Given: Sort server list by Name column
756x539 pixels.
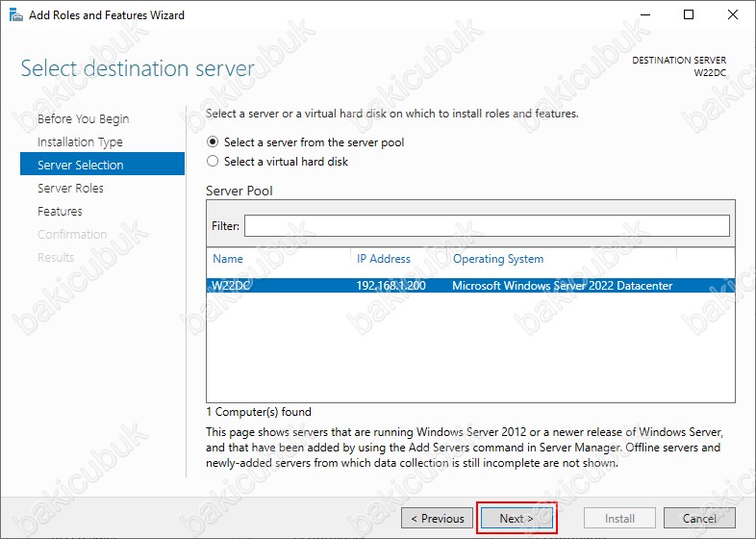Looking at the screenshot, I should coord(228,259).
